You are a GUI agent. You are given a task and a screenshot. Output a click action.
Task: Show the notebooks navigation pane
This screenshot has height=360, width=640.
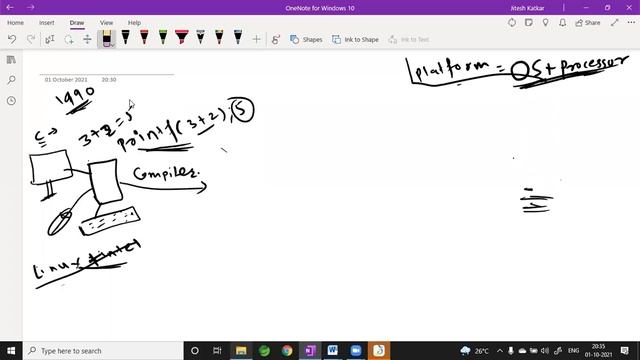coord(11,60)
